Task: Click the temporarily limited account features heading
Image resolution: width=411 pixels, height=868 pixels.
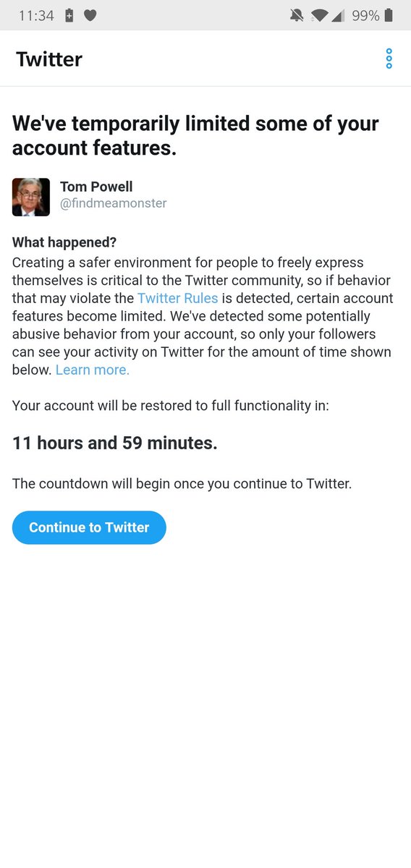Action: pos(195,136)
